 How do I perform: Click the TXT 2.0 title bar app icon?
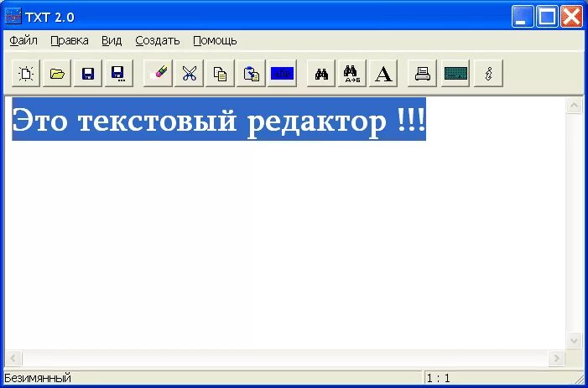tap(13, 17)
